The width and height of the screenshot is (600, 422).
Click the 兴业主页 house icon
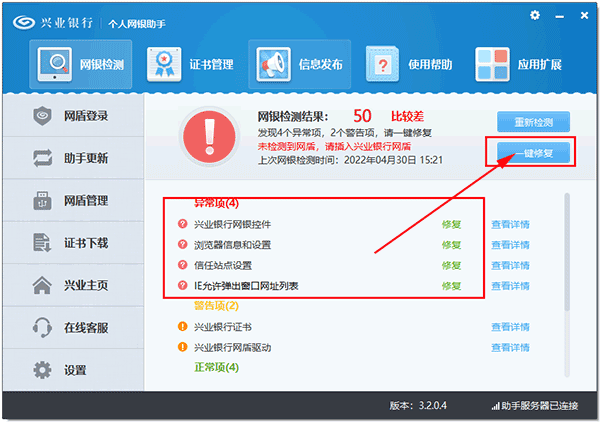click(x=42, y=285)
